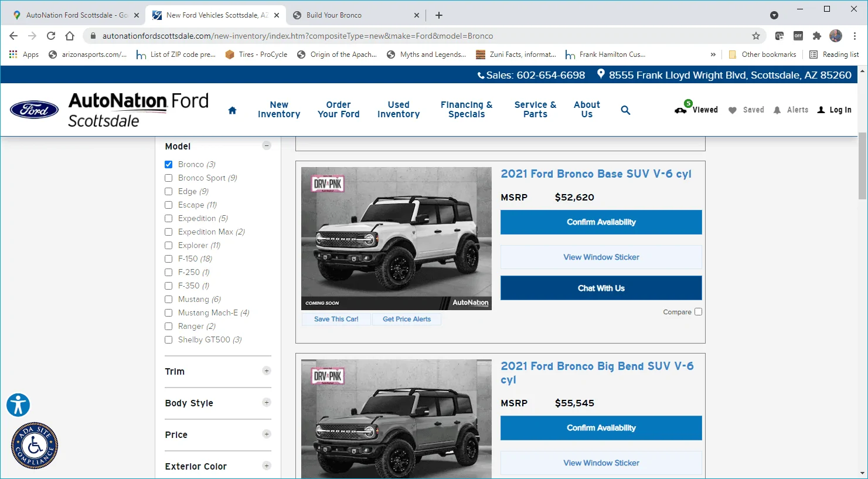Open the Alerts bell icon

coord(777,110)
